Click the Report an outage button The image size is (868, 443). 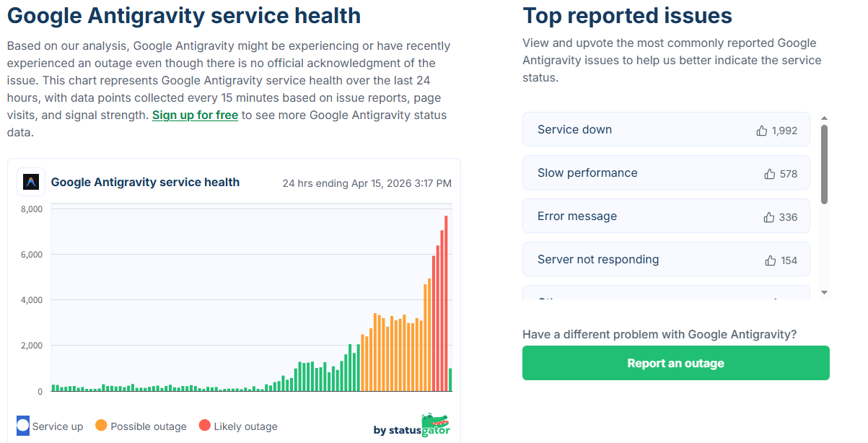point(676,363)
